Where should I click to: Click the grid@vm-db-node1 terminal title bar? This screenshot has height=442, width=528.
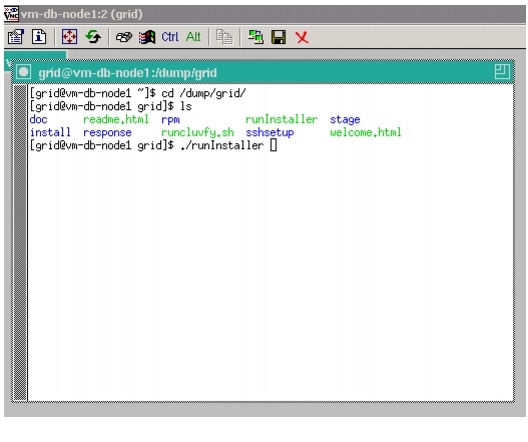(x=263, y=72)
